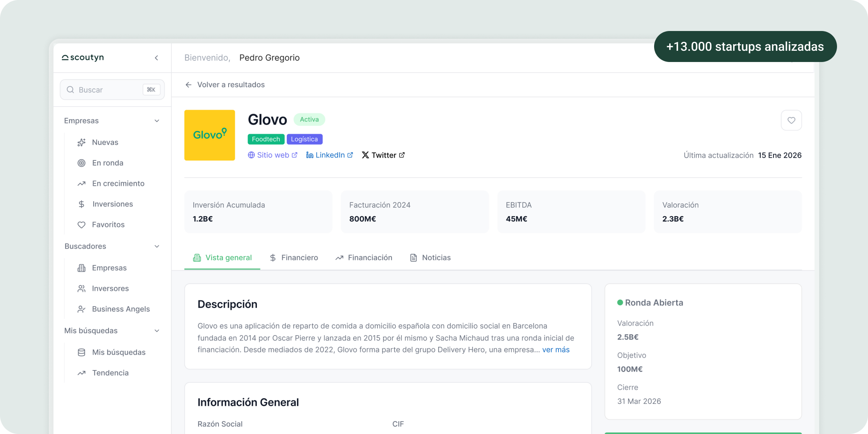Click the Objetivo 100M€ value
The image size is (868, 434).
click(630, 369)
